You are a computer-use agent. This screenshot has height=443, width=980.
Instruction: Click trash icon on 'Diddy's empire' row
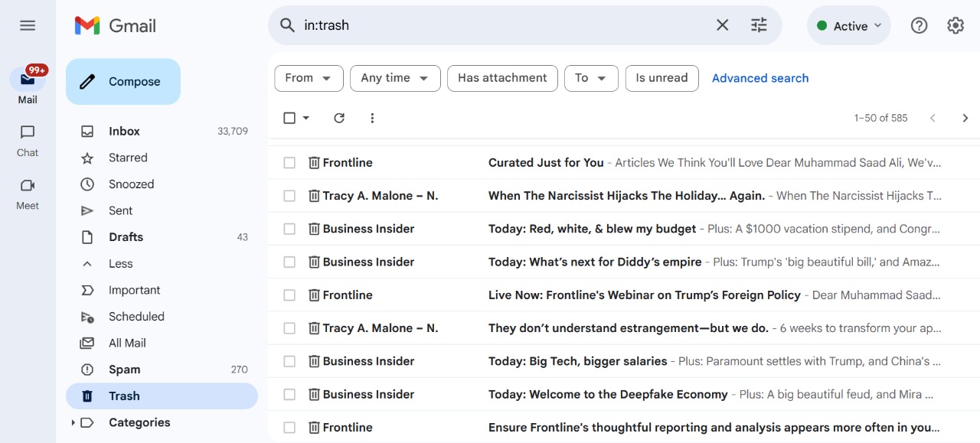[x=314, y=262]
